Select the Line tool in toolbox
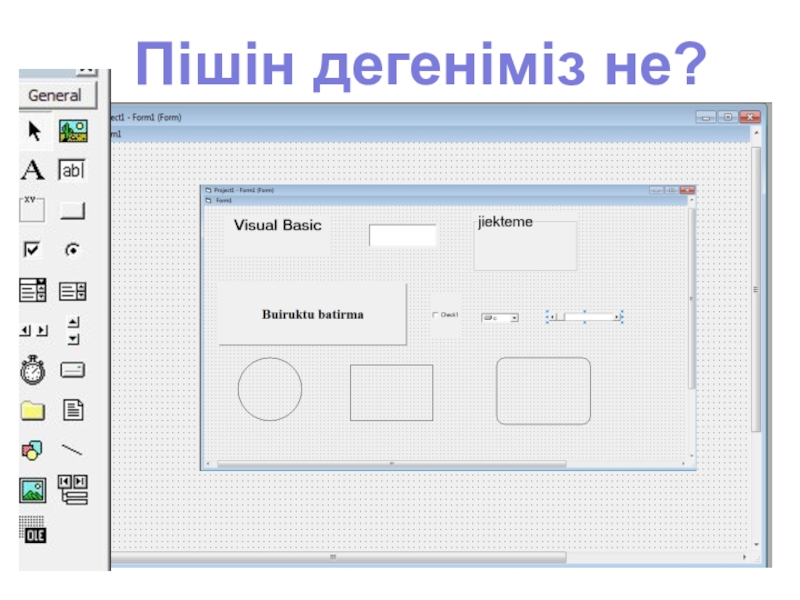Image resolution: width=800 pixels, height=600 pixels. click(72, 450)
